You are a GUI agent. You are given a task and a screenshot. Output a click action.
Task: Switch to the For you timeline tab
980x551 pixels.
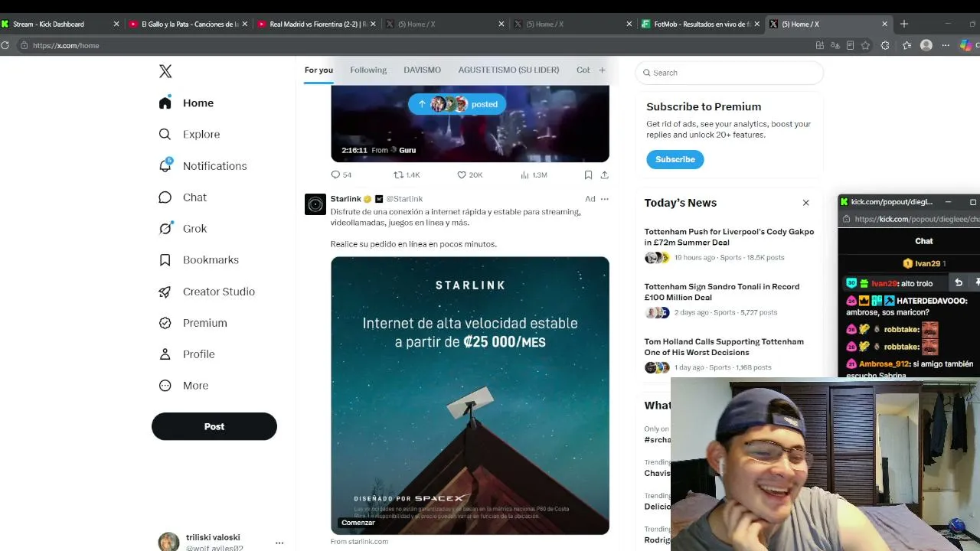318,70
